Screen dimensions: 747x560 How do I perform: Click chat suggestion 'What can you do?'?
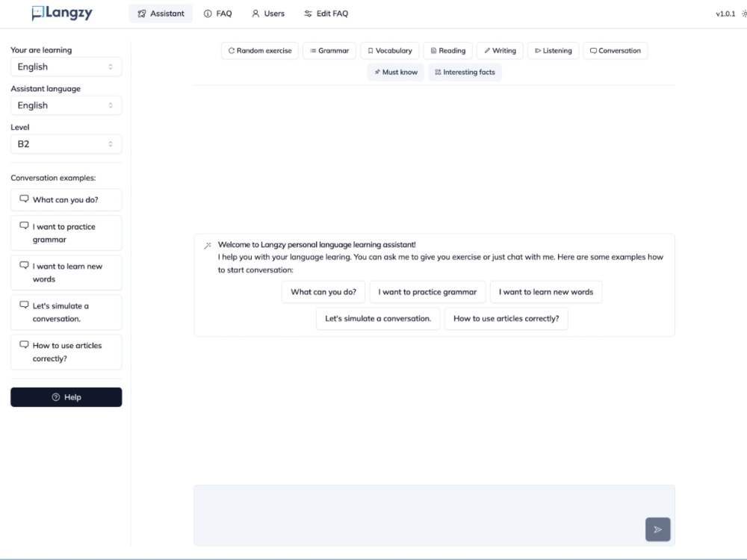coord(323,292)
